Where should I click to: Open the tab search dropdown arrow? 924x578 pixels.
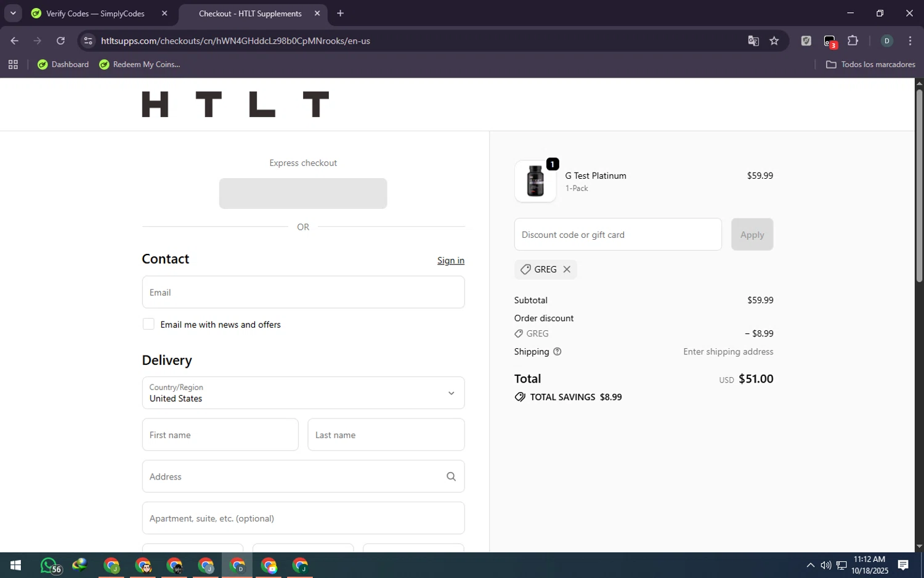point(13,13)
